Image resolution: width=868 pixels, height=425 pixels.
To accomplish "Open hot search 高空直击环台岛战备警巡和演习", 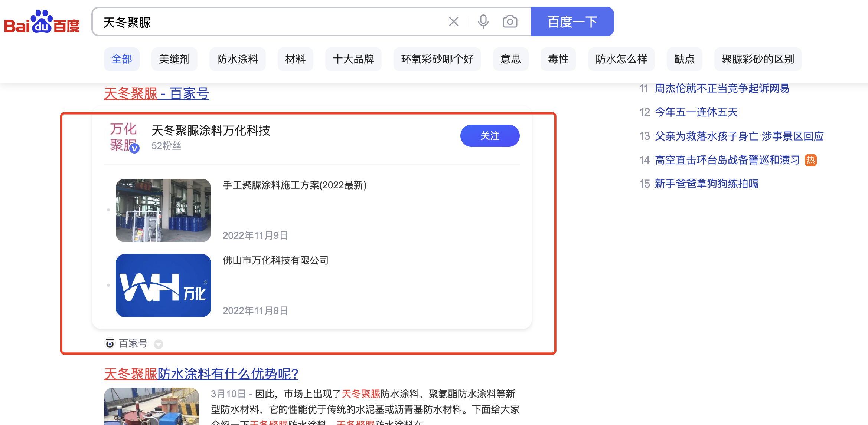I will [x=728, y=160].
